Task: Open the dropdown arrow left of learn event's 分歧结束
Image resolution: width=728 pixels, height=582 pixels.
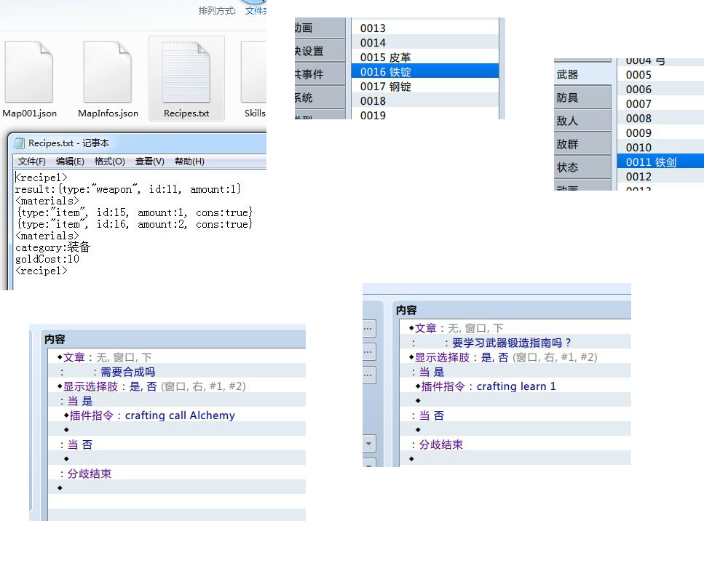Action: [368, 444]
